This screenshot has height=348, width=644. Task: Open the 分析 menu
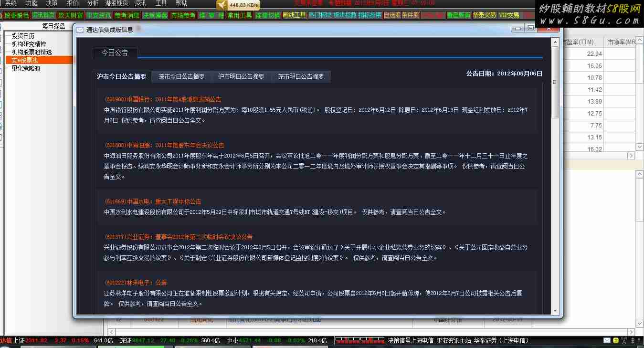point(93,3)
